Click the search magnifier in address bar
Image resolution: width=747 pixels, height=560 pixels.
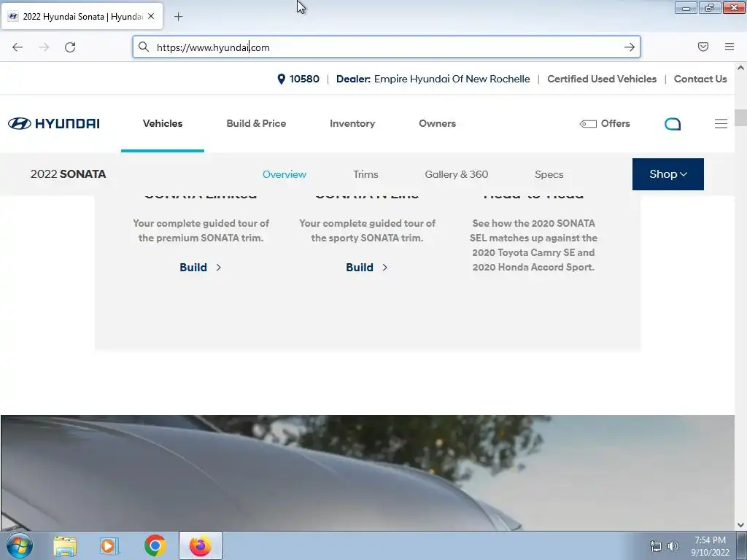coord(144,47)
